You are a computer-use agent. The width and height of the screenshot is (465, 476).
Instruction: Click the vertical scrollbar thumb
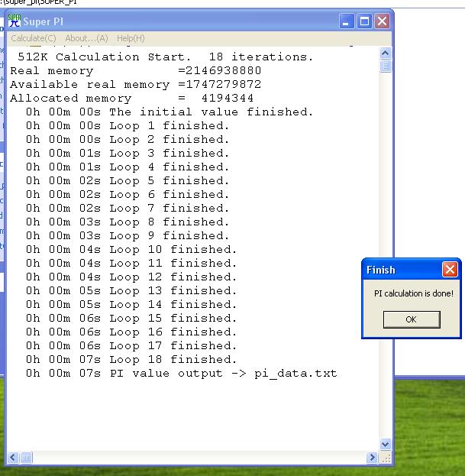pos(385,66)
